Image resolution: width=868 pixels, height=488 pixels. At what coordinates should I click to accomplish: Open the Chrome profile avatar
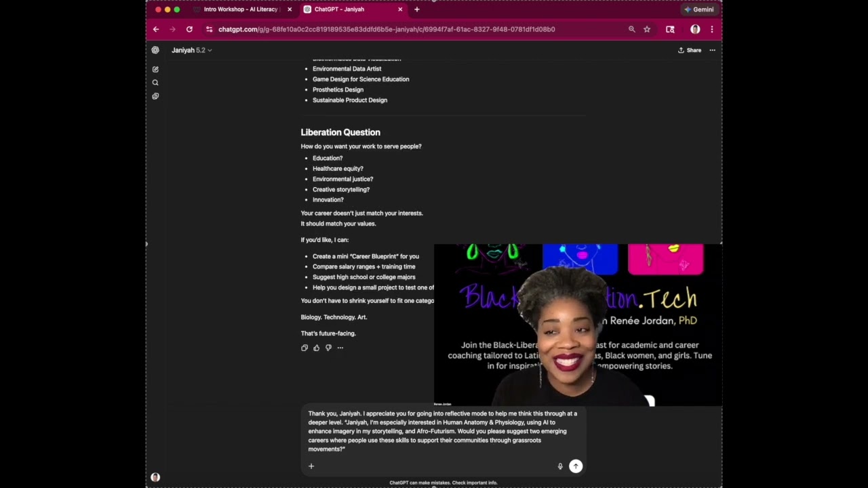pyautogui.click(x=695, y=29)
